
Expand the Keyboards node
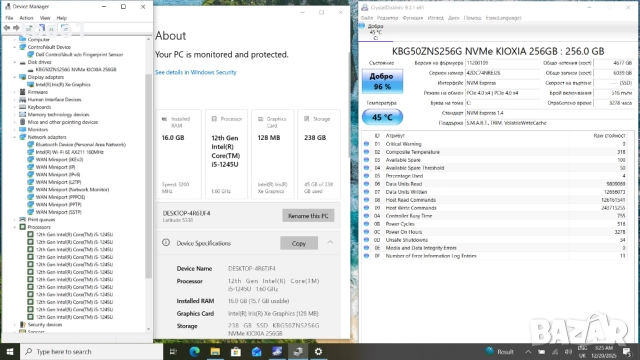point(15,107)
